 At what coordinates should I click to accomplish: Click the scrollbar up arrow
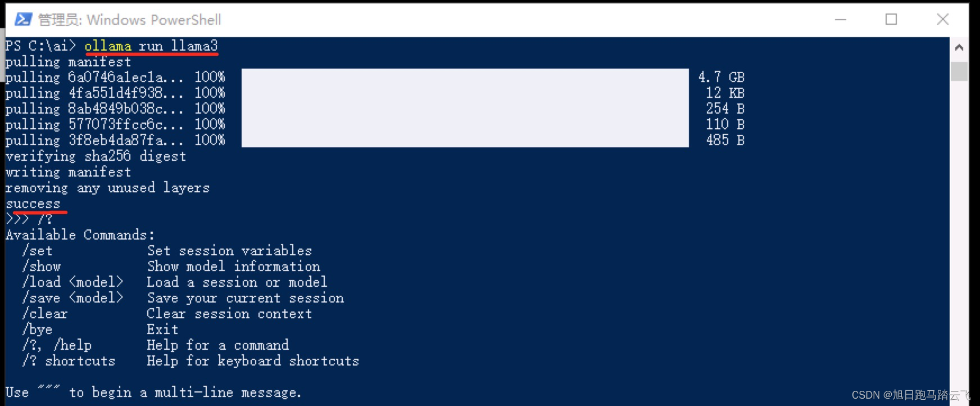(959, 48)
